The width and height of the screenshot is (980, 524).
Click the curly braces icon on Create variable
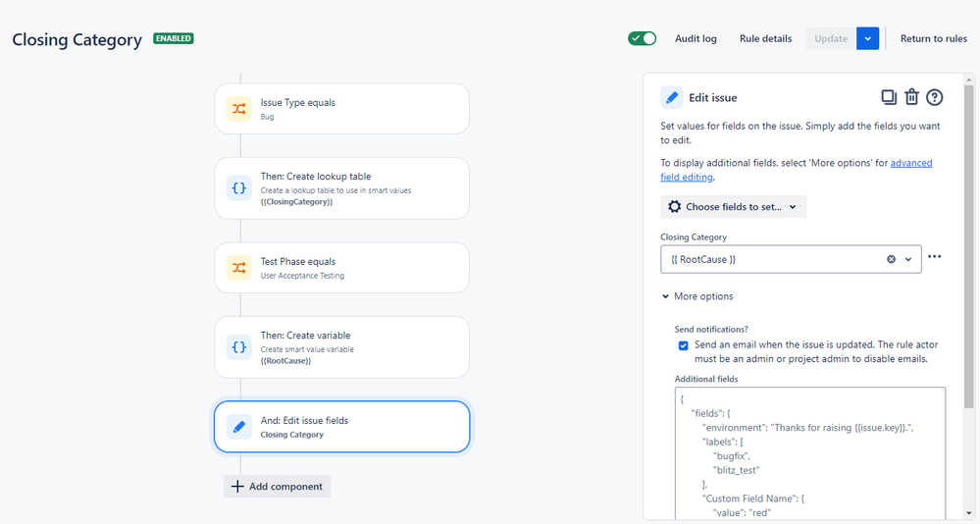pyautogui.click(x=238, y=347)
